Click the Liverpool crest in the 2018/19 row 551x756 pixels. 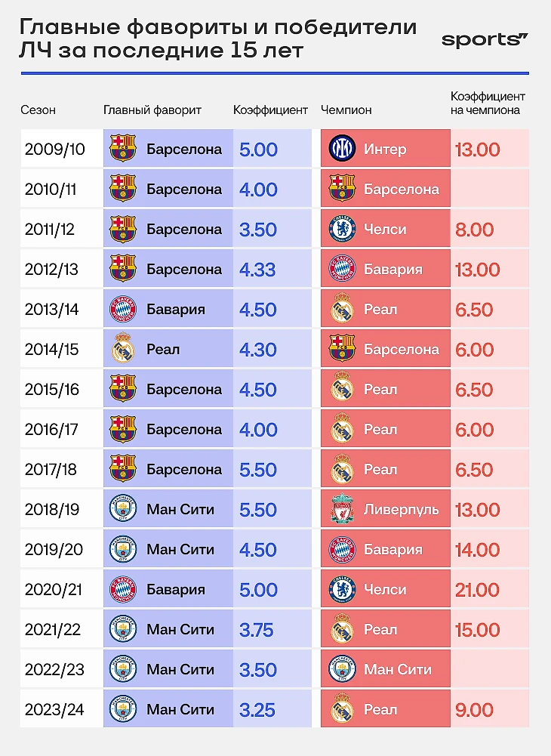342,509
